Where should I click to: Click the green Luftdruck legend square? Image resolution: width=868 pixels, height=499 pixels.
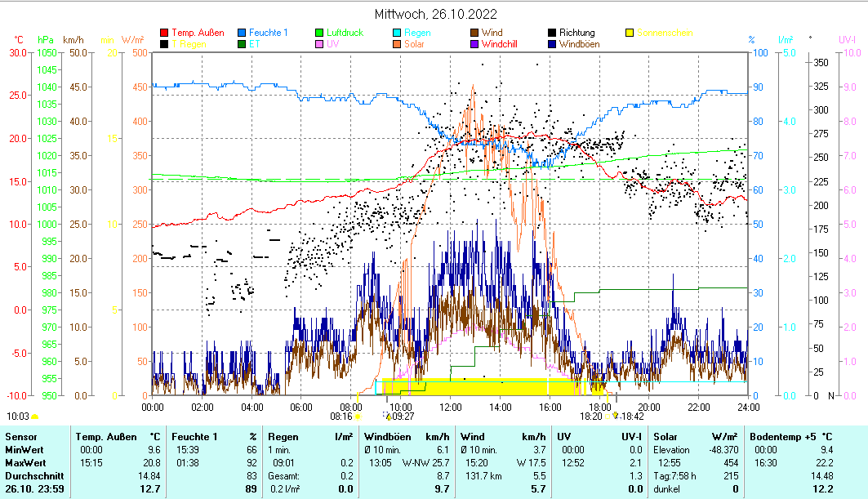[x=319, y=33]
